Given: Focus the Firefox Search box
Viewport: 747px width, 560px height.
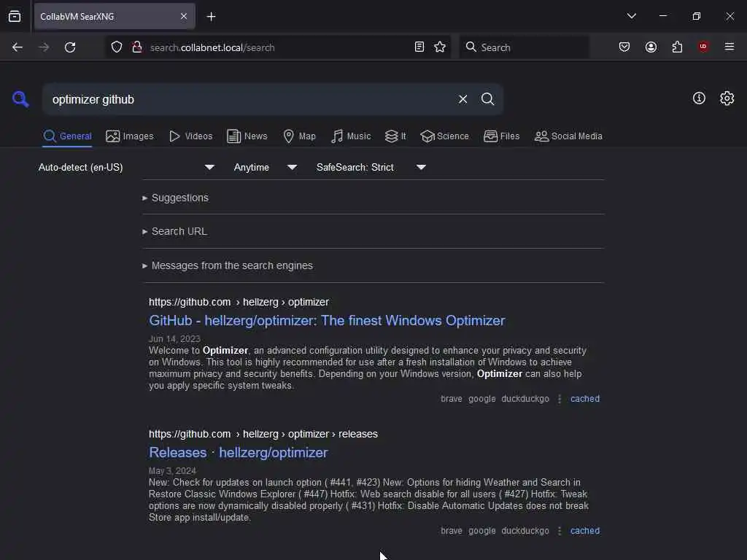Looking at the screenshot, I should (524, 47).
